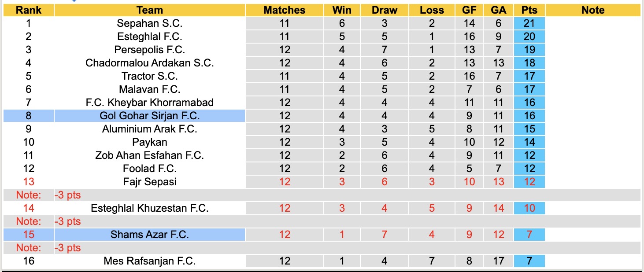Select Aluminium Arak F.C. team name
Screen dimensions: 644x272
pyautogui.click(x=150, y=129)
